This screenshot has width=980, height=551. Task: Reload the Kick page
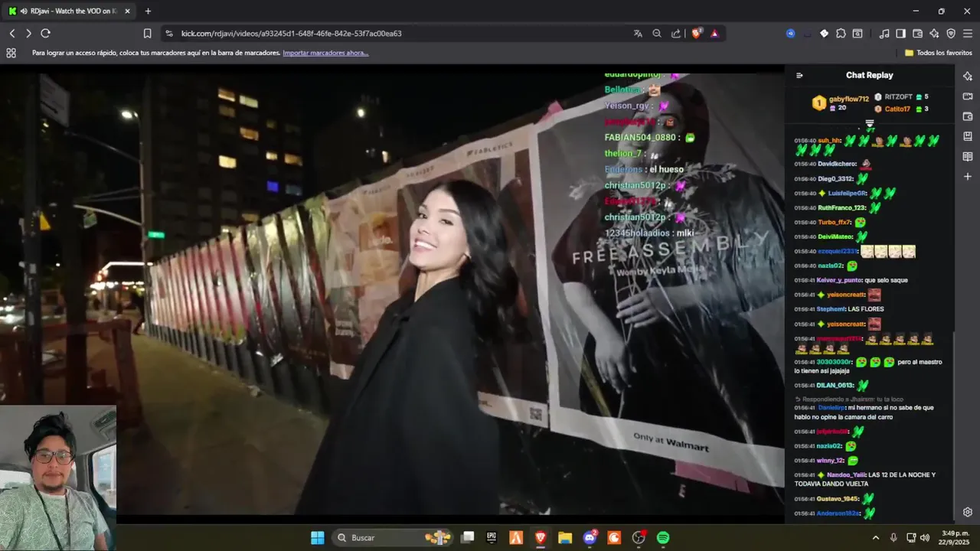[45, 33]
